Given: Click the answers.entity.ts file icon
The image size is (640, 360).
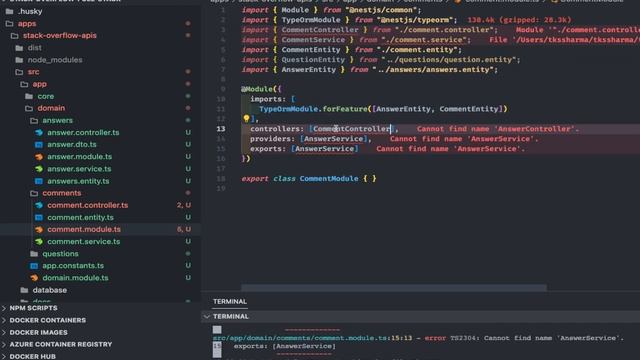Looking at the screenshot, I should (39, 181).
